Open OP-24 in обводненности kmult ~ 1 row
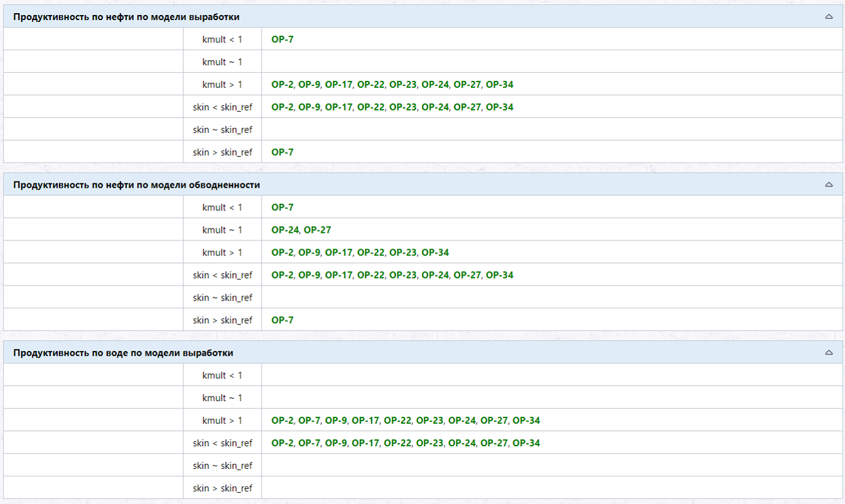845x504 pixels. tap(285, 230)
